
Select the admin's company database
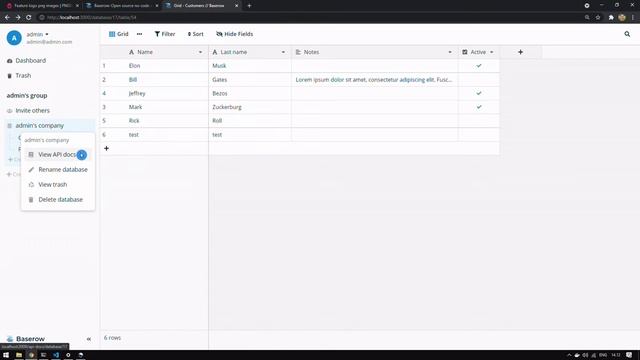(40, 126)
